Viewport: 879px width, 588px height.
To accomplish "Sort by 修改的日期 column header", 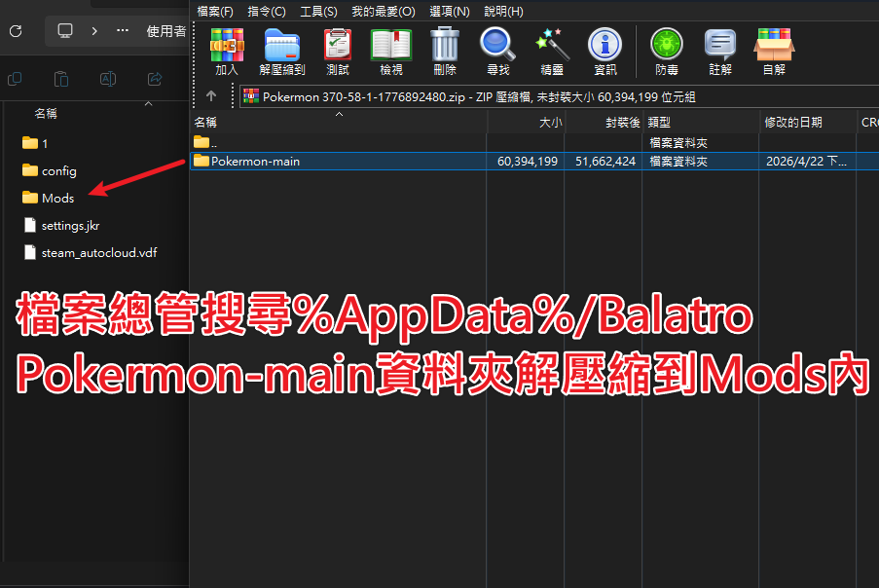I will 807,123.
